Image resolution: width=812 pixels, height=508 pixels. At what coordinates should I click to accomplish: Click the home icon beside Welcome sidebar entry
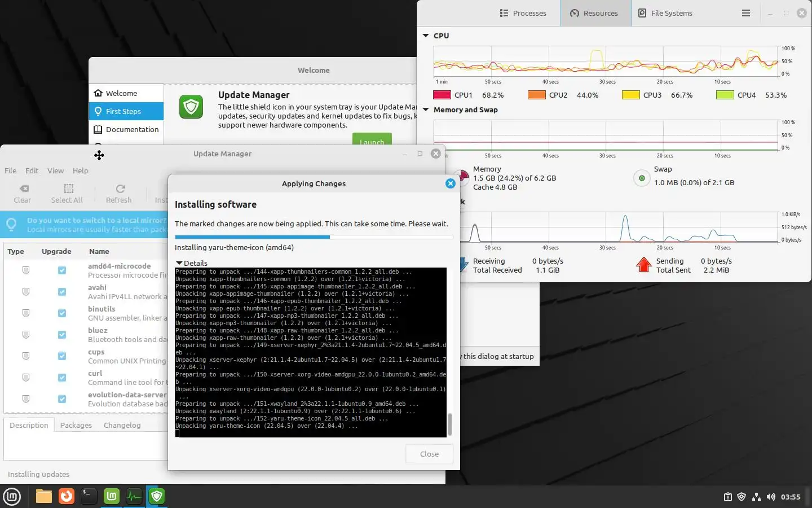coord(98,93)
